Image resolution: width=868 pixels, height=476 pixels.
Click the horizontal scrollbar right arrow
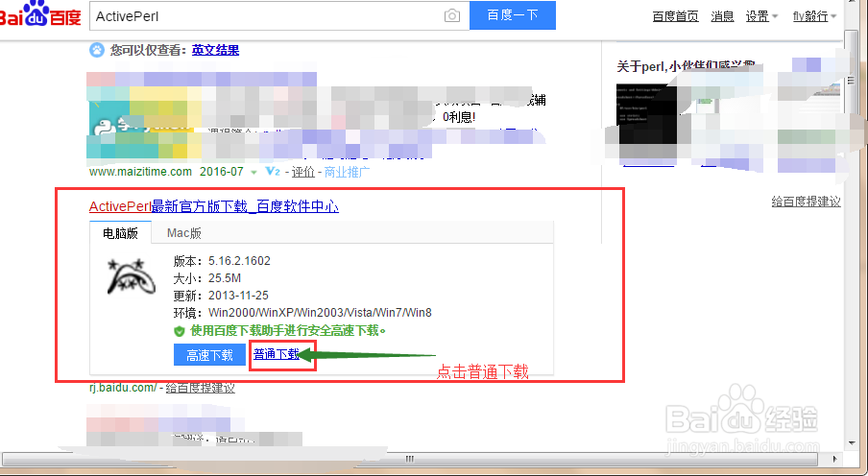coord(834,459)
